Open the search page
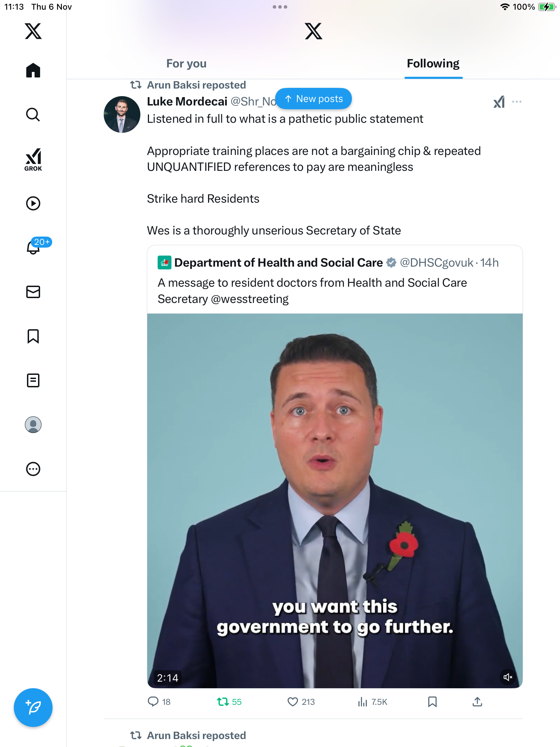 pyautogui.click(x=33, y=114)
